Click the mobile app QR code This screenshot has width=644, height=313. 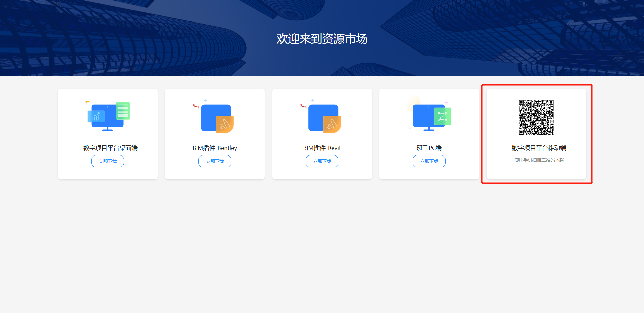(536, 117)
